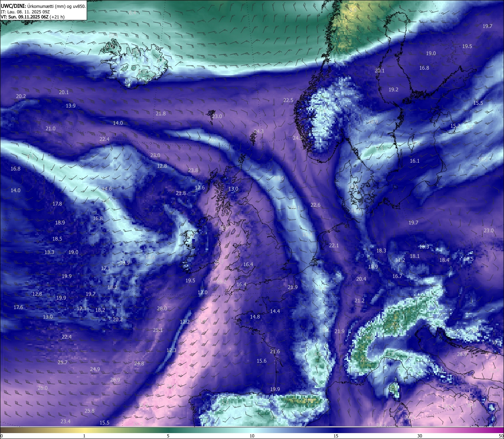The height and width of the screenshot is (439, 504).
Task: Click the map value 23.4
Action: coord(65,421)
